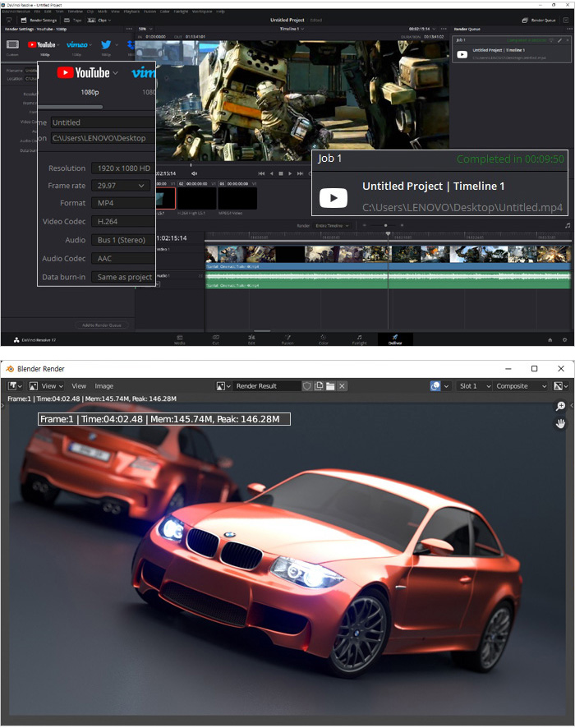Select the green audio clip on Audio 1
This screenshot has width=575, height=728.
pos(388,279)
